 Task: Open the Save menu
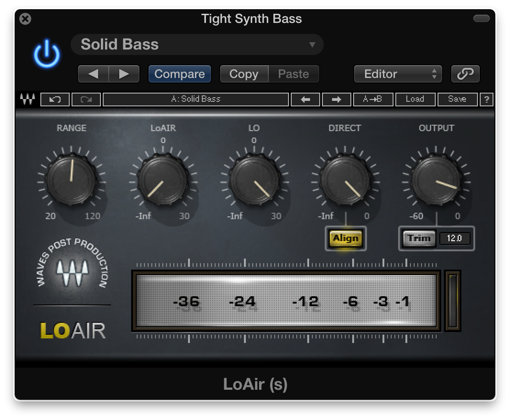coord(457,99)
